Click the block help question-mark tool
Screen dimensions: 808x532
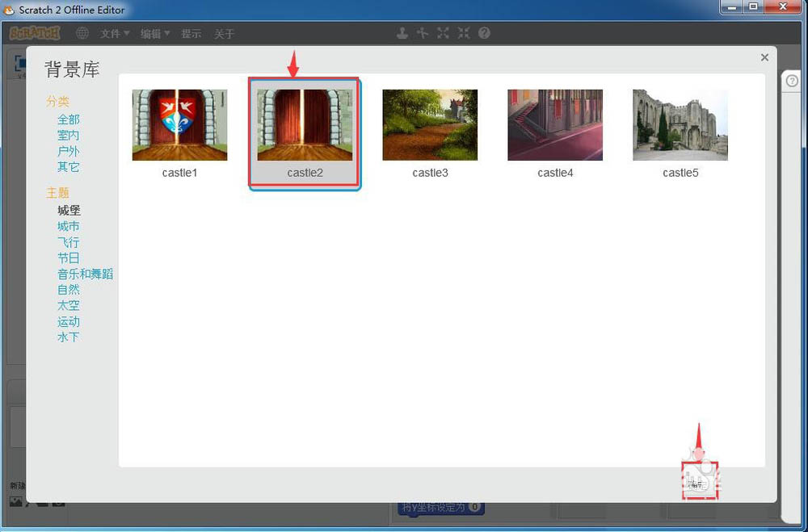pyautogui.click(x=484, y=33)
